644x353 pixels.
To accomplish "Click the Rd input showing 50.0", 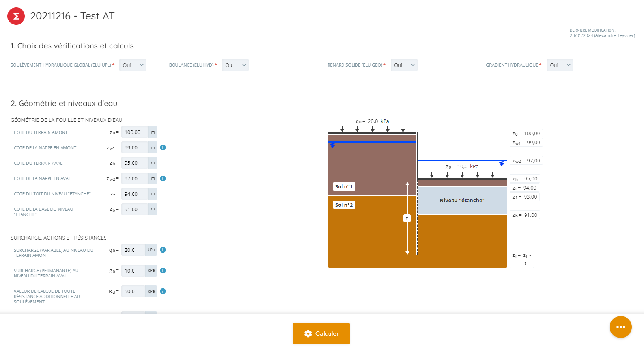I will pyautogui.click(x=133, y=292).
